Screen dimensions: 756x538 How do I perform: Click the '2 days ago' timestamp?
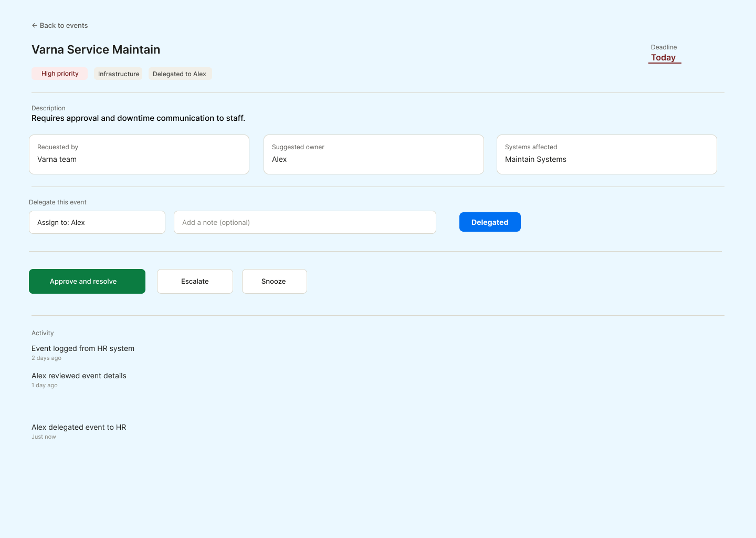(46, 358)
